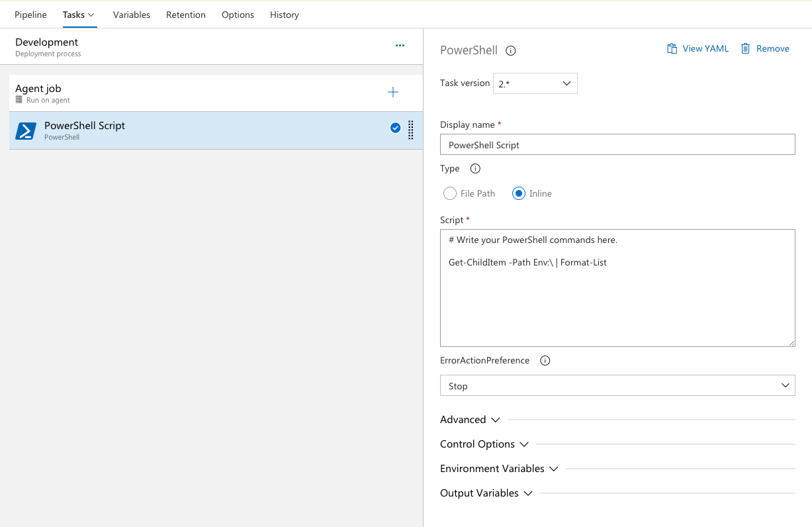Open the ErrorActionPreference Stop dropdown
The width and height of the screenshot is (812, 527).
click(617, 385)
